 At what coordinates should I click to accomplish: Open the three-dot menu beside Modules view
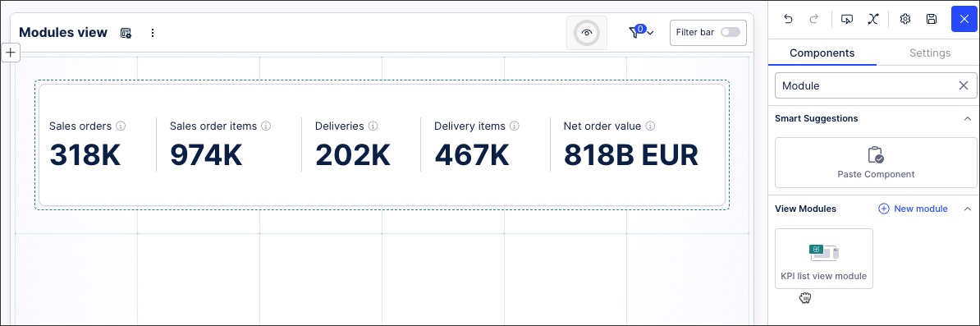153,33
